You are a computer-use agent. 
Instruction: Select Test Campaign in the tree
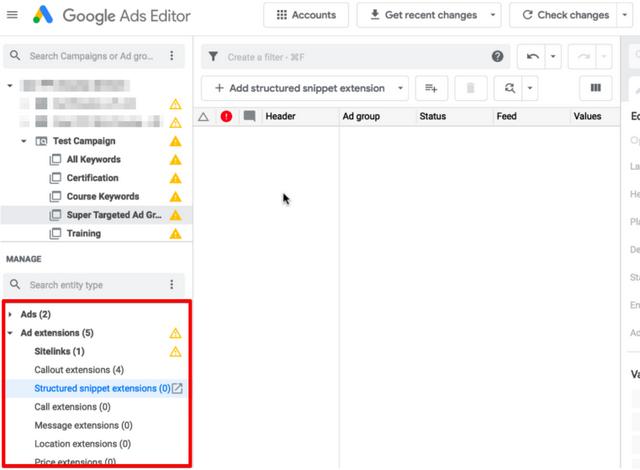(84, 141)
